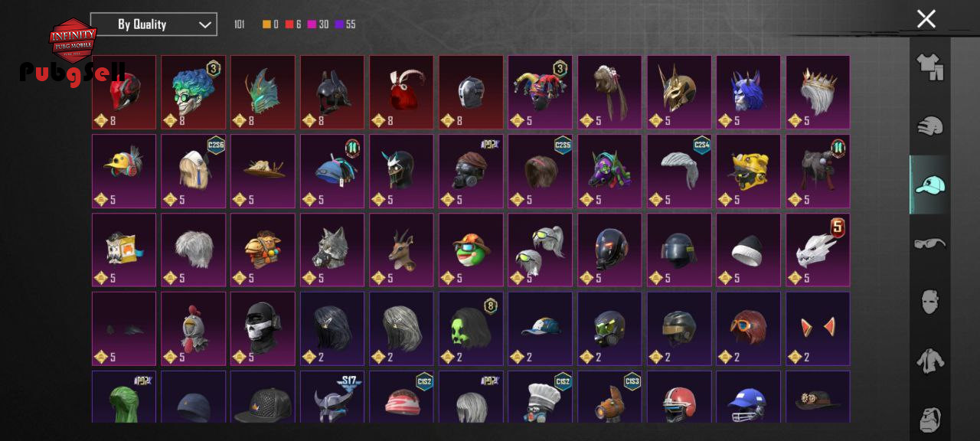Open the backpack category at sidebar bottom
Screen dimensions: 980x441
(x=929, y=418)
